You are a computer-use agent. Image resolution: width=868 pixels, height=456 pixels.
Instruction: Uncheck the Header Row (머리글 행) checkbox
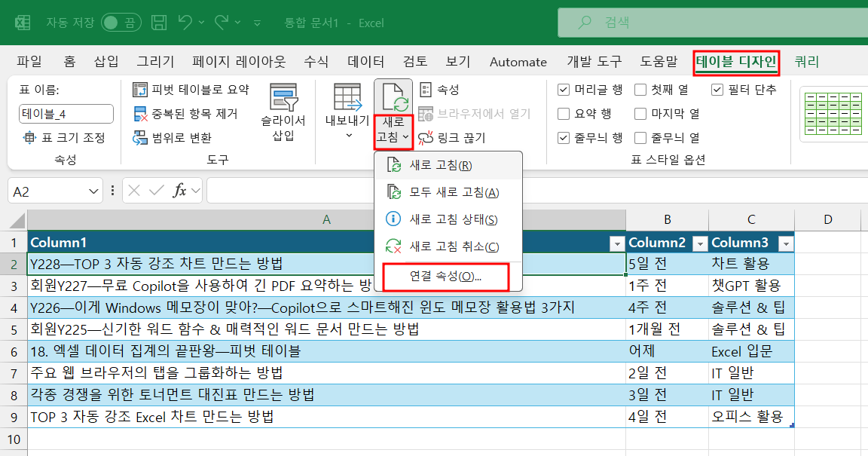[x=562, y=88]
